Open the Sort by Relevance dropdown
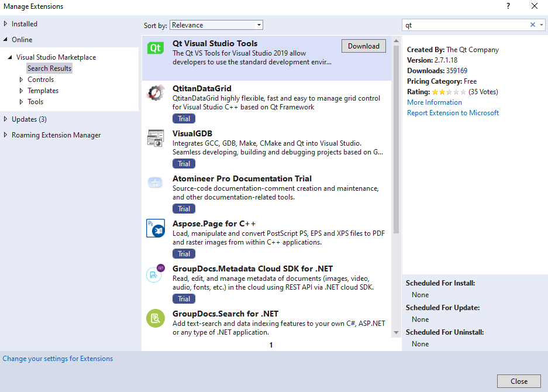 (x=216, y=25)
